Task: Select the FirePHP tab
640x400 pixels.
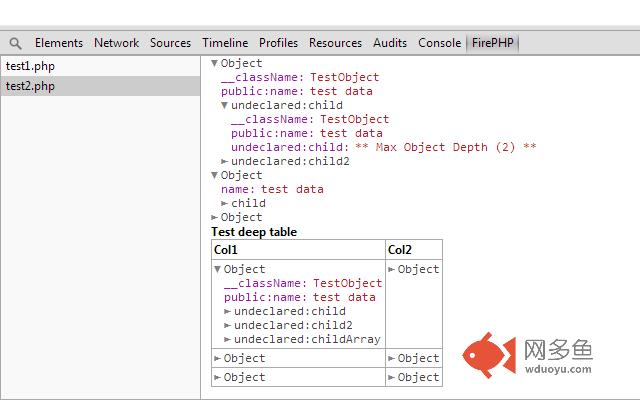Action: pyautogui.click(x=494, y=43)
